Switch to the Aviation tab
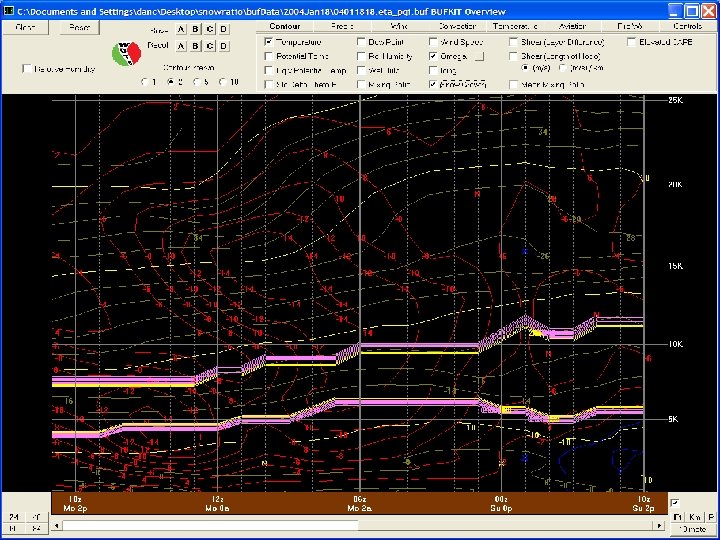720x540 pixels. click(x=572, y=27)
